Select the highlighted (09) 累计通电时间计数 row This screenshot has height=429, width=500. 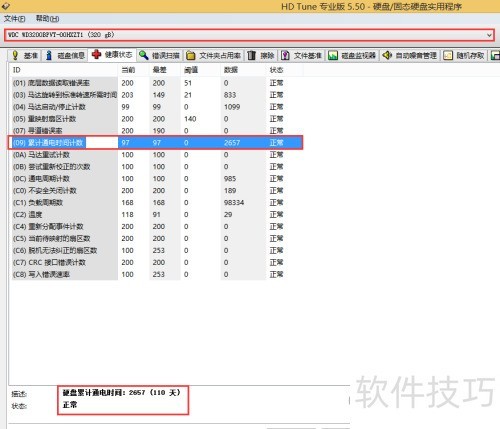pyautogui.click(x=156, y=143)
